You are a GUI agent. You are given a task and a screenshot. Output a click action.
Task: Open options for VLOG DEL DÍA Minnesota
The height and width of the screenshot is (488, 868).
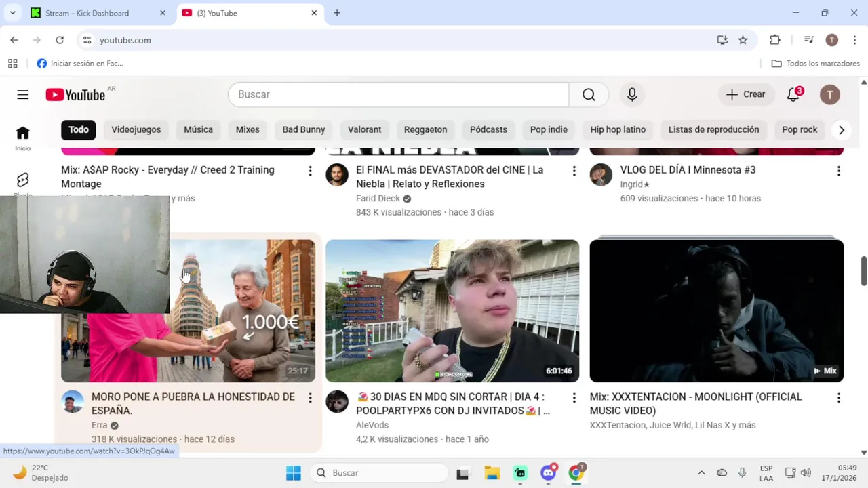(838, 171)
